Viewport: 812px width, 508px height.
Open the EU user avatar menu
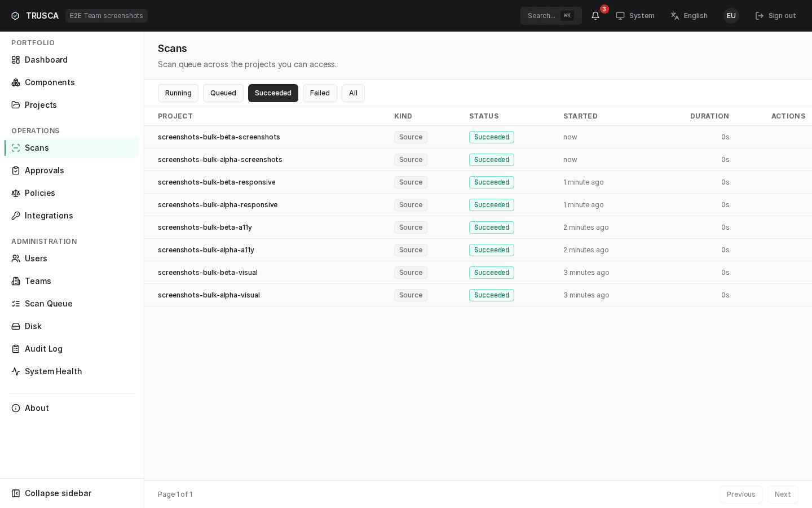(x=731, y=16)
